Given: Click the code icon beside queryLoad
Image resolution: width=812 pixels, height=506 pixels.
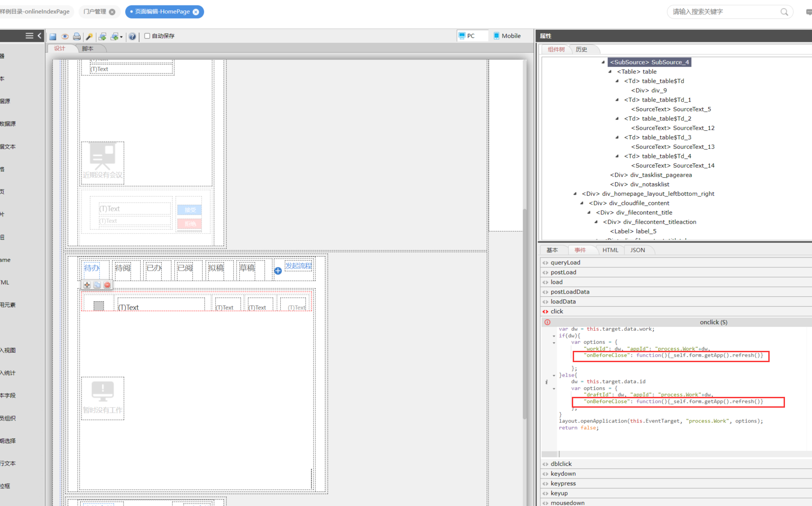Looking at the screenshot, I should tap(545, 262).
